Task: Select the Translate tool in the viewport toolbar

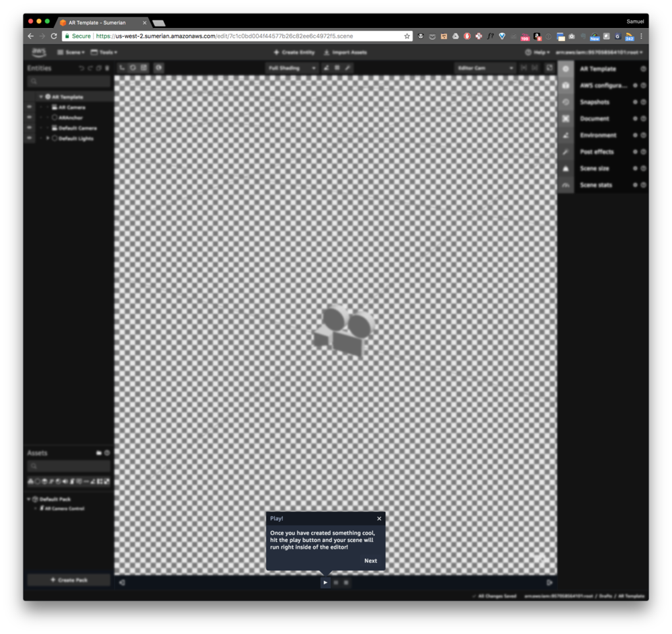Action: point(122,68)
